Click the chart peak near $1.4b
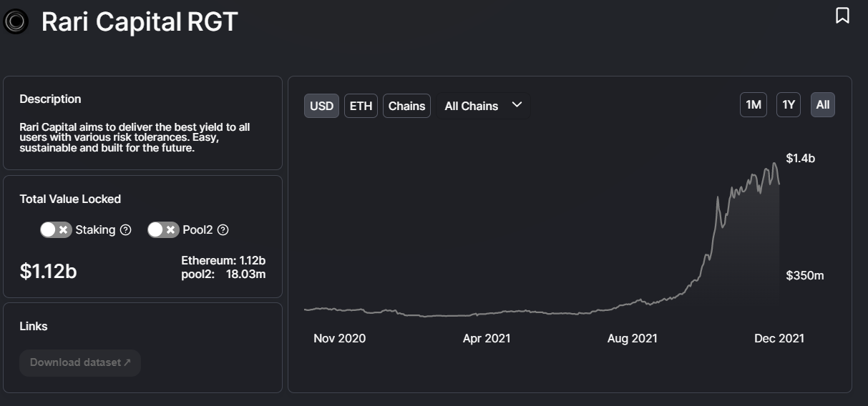Viewport: 868px width, 406px height. (x=774, y=164)
